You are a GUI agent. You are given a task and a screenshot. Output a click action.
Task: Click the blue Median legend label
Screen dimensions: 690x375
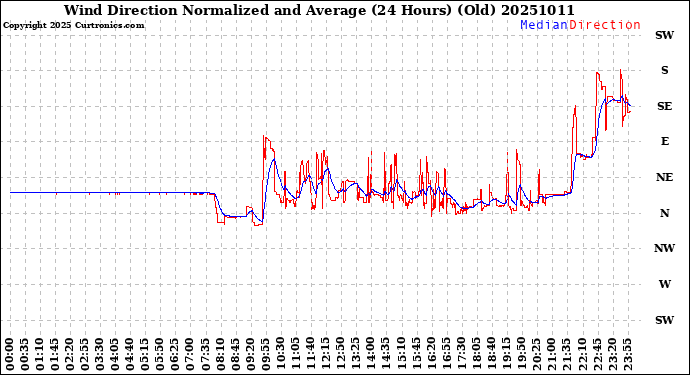(x=544, y=25)
